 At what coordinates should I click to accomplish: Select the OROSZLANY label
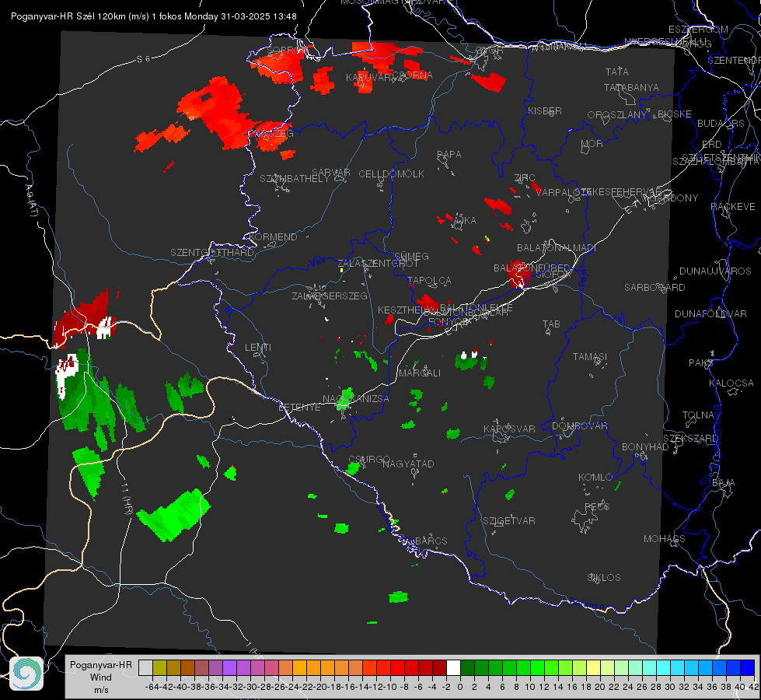pos(617,115)
